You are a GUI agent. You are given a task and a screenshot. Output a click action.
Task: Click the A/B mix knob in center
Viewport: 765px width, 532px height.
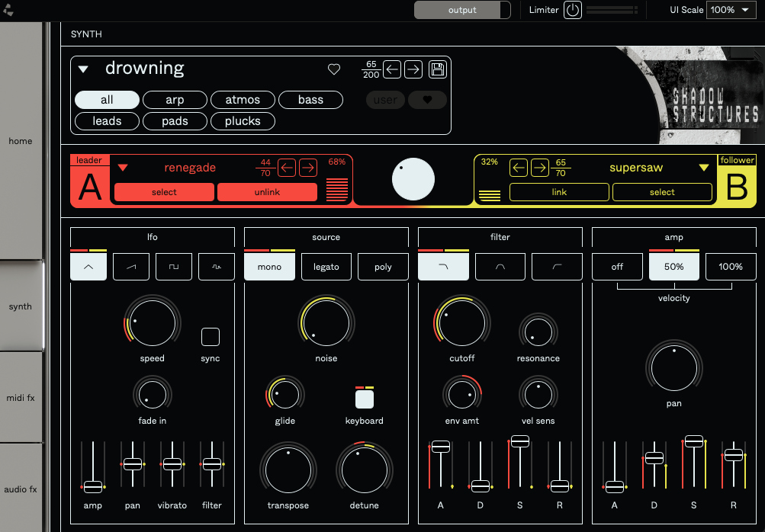tap(413, 179)
